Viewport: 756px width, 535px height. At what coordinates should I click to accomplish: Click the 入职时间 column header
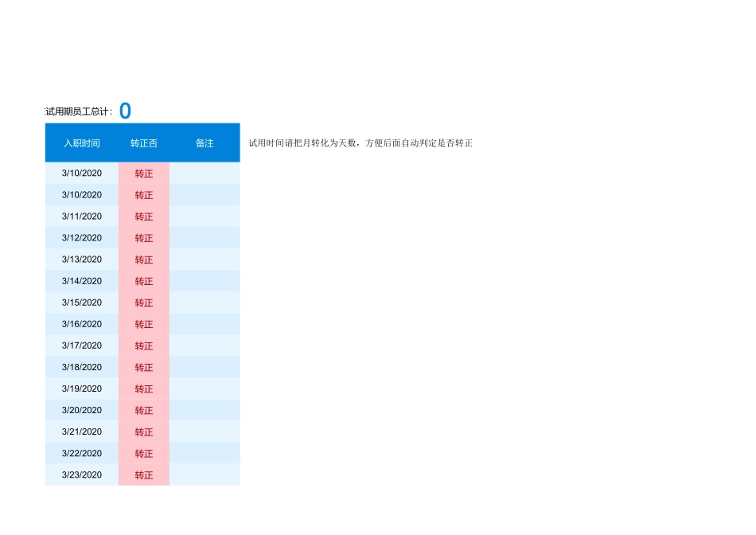(81, 143)
